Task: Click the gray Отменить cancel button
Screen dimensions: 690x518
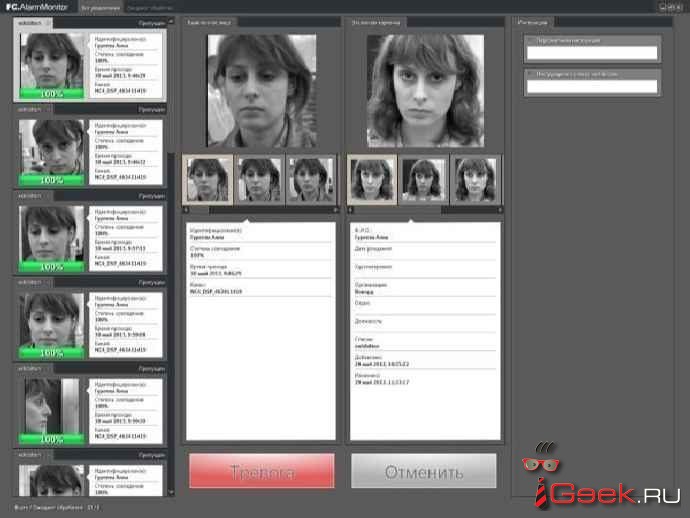Action: (x=424, y=471)
